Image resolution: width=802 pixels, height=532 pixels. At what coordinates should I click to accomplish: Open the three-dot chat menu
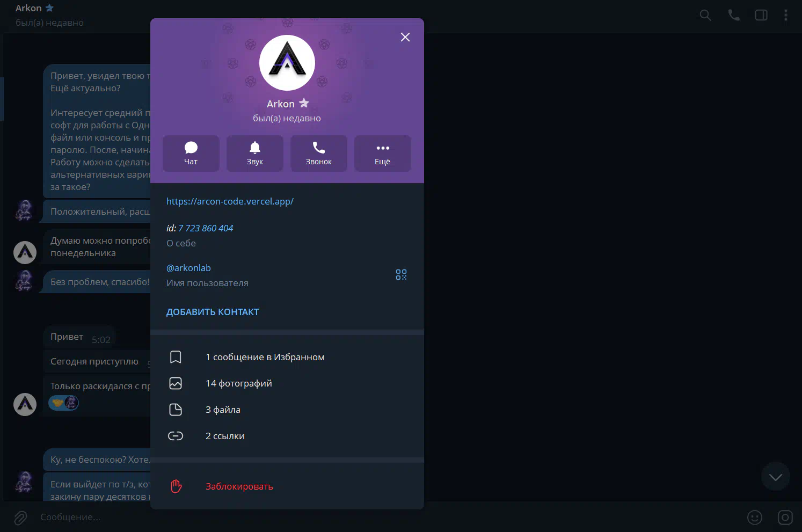point(785,15)
